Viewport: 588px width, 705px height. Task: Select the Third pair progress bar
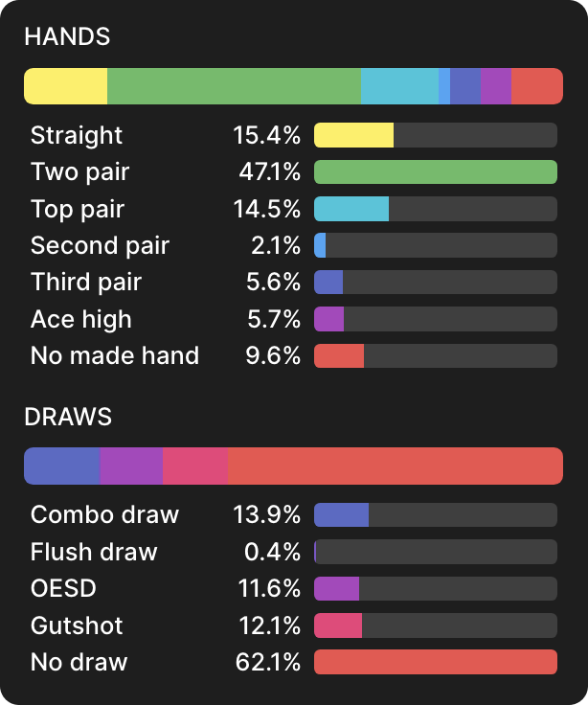435,282
